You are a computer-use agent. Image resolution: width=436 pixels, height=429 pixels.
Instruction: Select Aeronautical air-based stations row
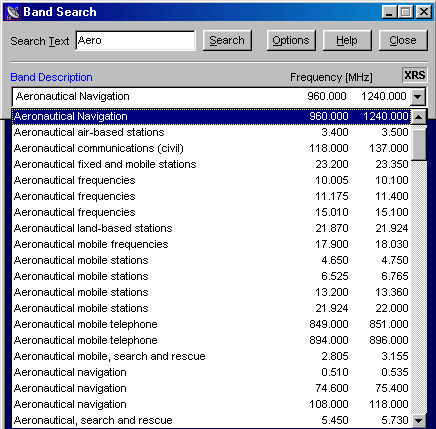point(211,132)
